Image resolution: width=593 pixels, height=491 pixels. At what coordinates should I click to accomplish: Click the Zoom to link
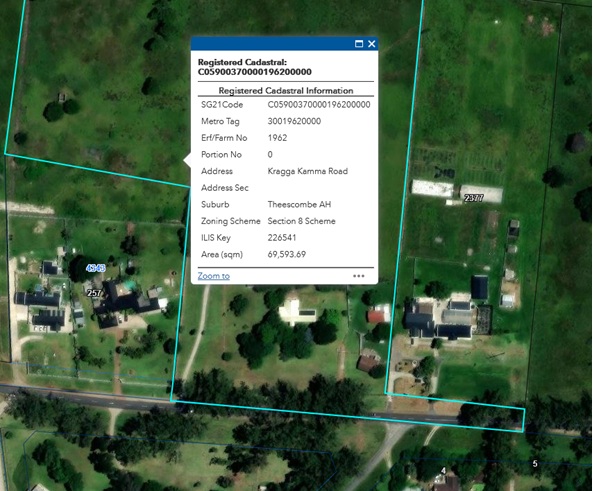(x=214, y=276)
